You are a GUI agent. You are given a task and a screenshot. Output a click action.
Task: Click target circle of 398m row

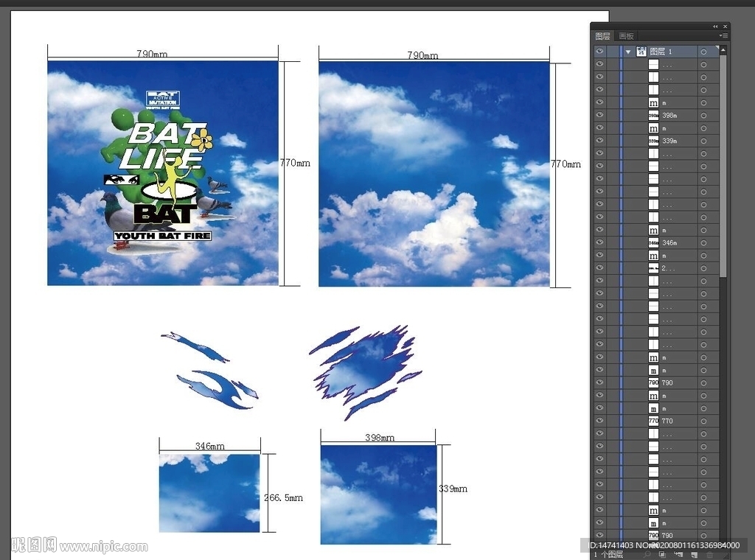(703, 116)
